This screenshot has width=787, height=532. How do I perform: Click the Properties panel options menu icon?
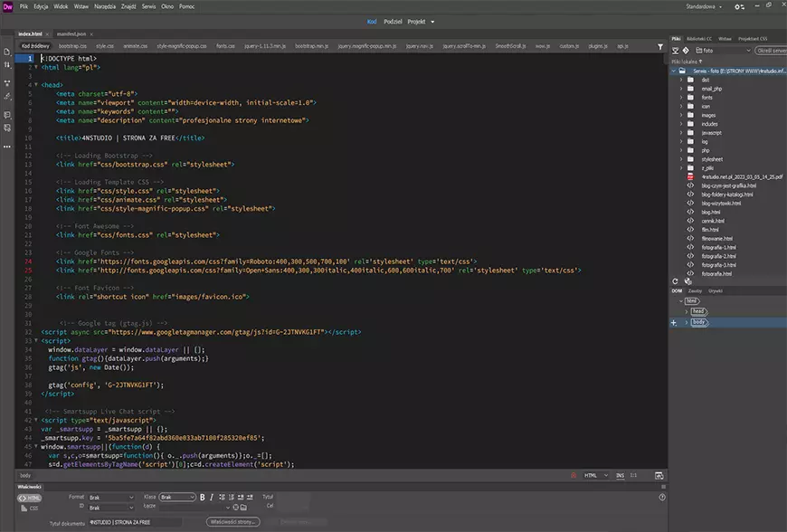pos(664,487)
